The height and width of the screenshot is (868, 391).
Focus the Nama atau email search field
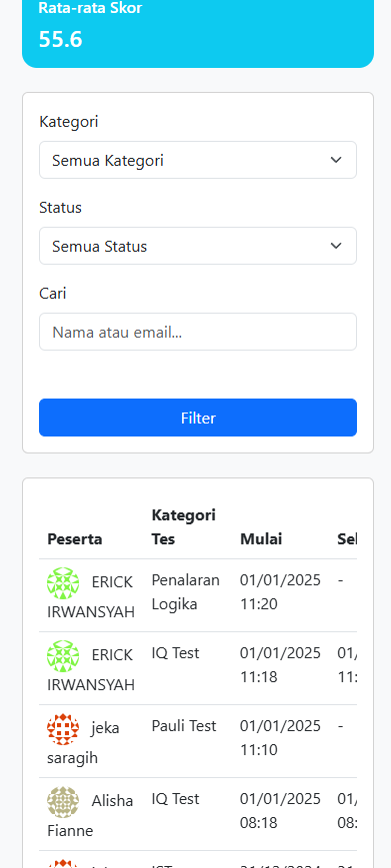pos(198,332)
